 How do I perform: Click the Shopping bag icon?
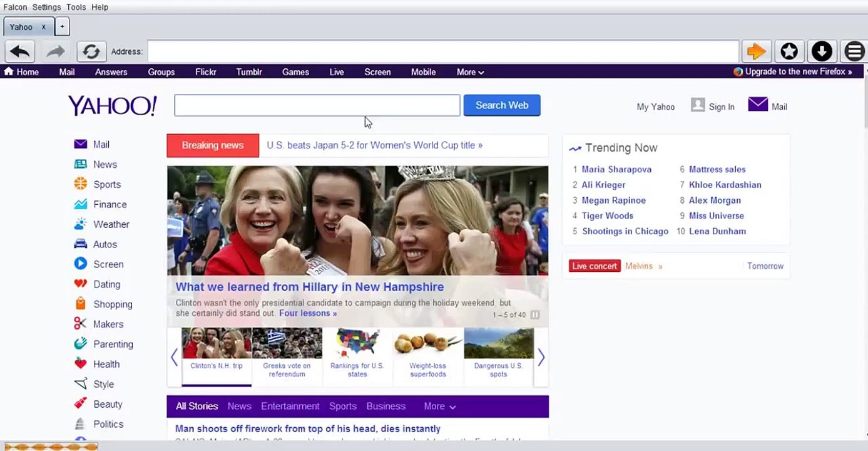click(80, 304)
